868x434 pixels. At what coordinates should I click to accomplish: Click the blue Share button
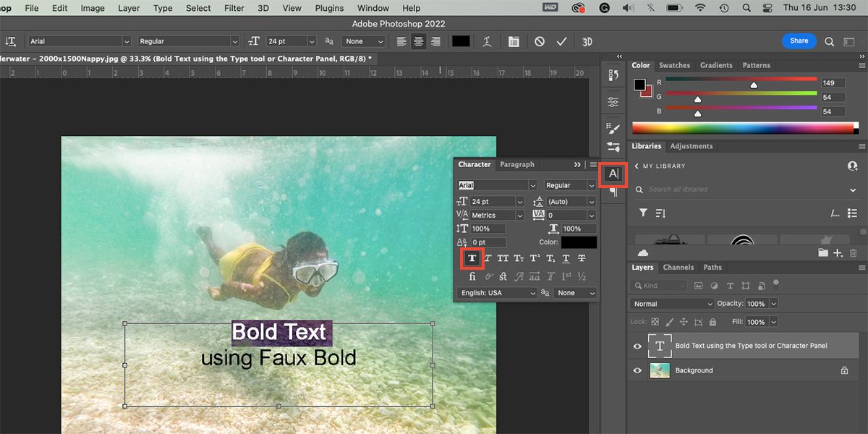(x=799, y=41)
